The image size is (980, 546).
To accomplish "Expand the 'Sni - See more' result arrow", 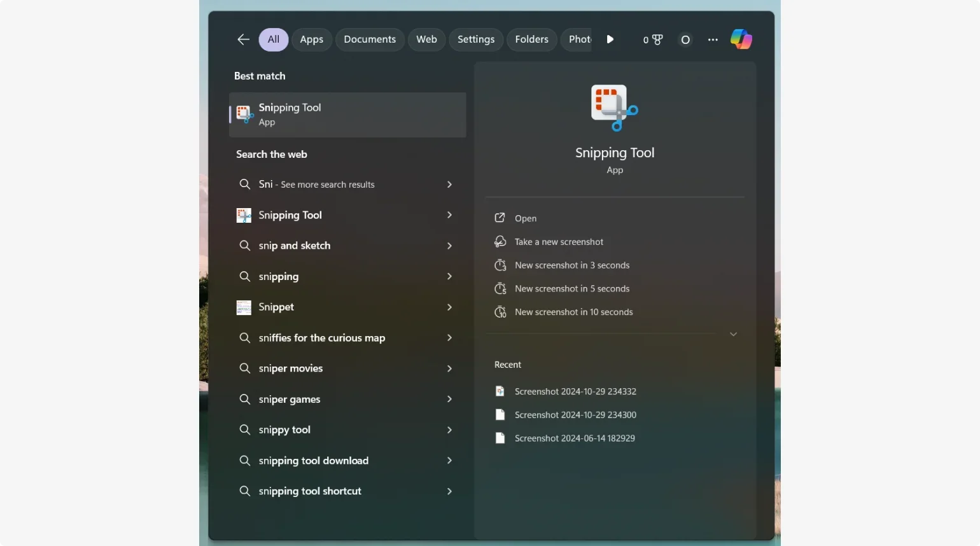I will pyautogui.click(x=449, y=185).
